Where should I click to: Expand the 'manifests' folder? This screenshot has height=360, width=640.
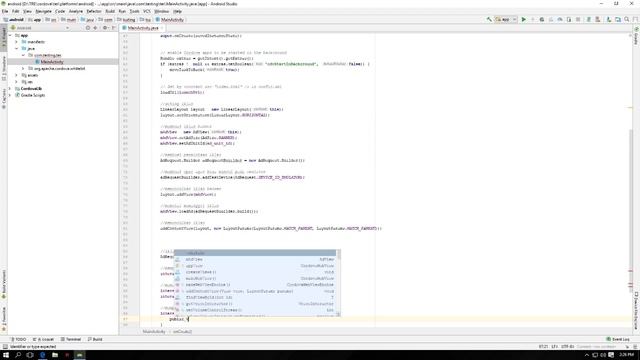[17, 42]
